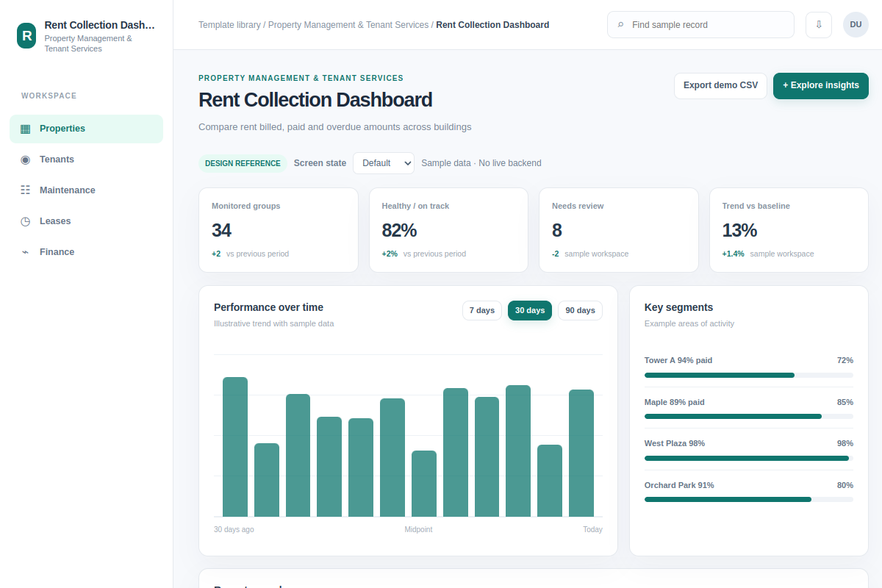Click the Tenants circle icon in sidebar
Image resolution: width=882 pixels, height=588 pixels.
[x=26, y=159]
